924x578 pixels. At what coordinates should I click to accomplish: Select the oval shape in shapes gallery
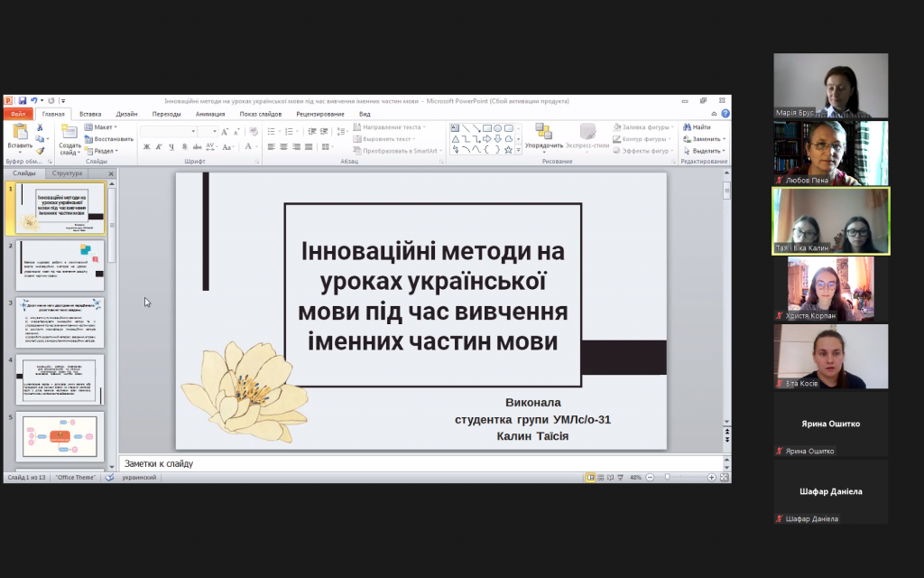click(x=498, y=128)
